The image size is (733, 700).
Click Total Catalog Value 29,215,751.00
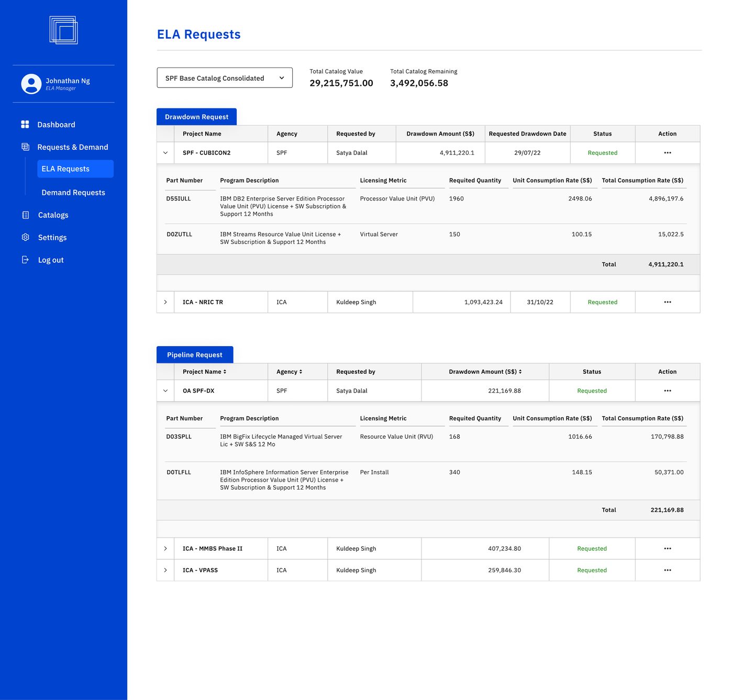(x=341, y=83)
